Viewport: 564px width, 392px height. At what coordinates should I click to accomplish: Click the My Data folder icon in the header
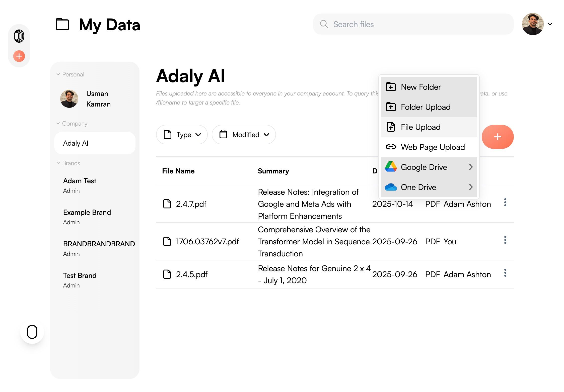click(62, 24)
